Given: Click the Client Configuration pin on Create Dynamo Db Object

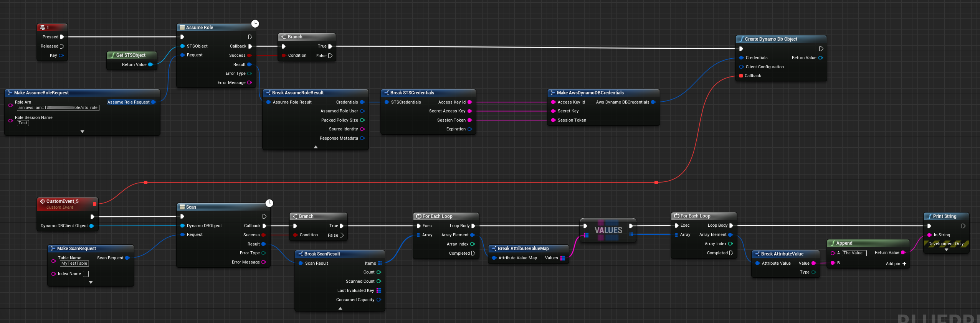Looking at the screenshot, I should [741, 67].
